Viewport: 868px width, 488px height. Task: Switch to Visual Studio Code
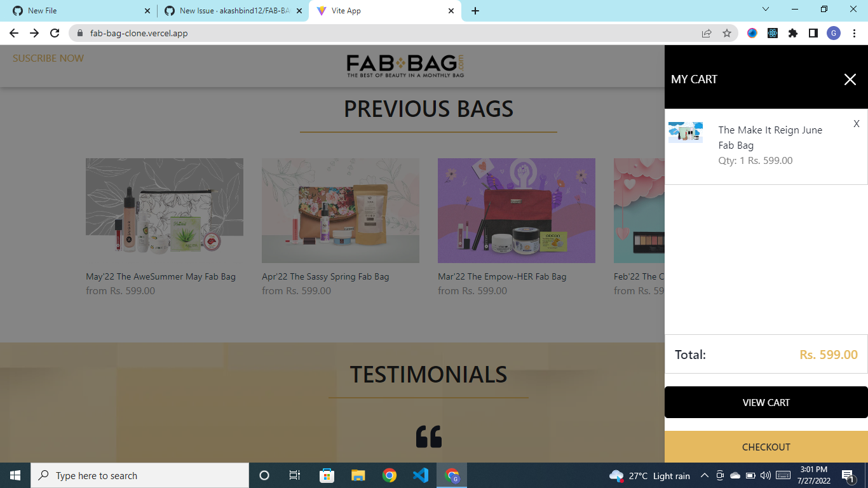(x=421, y=475)
